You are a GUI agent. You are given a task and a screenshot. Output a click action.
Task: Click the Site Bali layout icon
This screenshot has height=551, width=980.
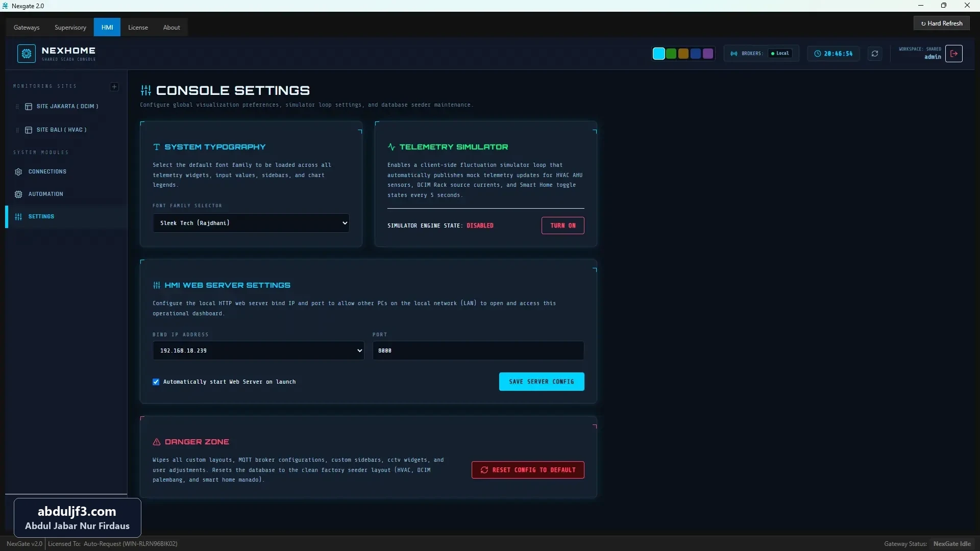click(29, 130)
